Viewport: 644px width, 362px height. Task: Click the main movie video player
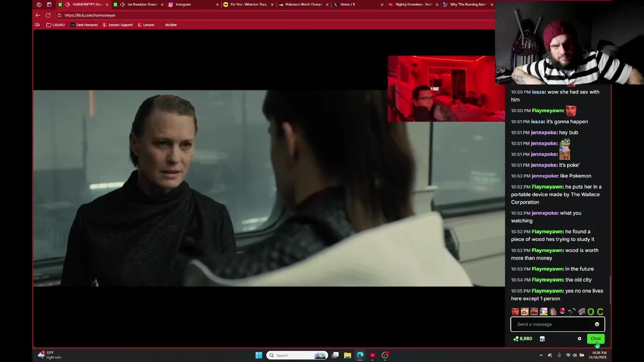[x=269, y=189]
